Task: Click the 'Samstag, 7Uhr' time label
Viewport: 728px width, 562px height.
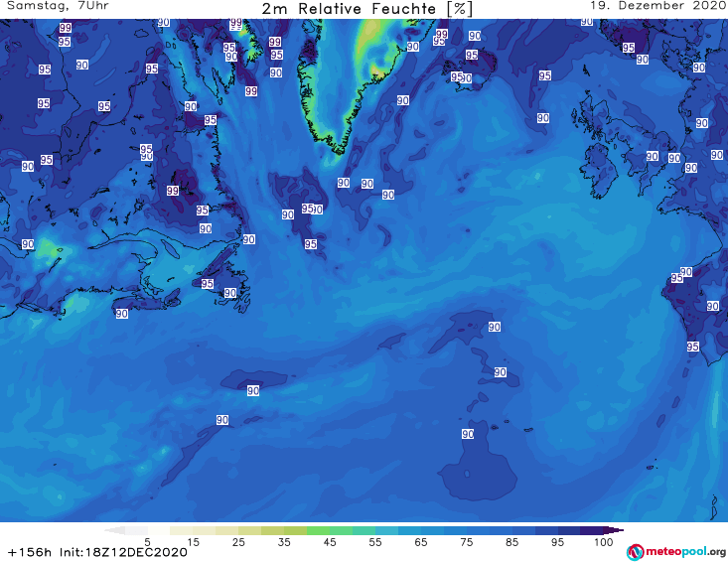Action: point(58,6)
